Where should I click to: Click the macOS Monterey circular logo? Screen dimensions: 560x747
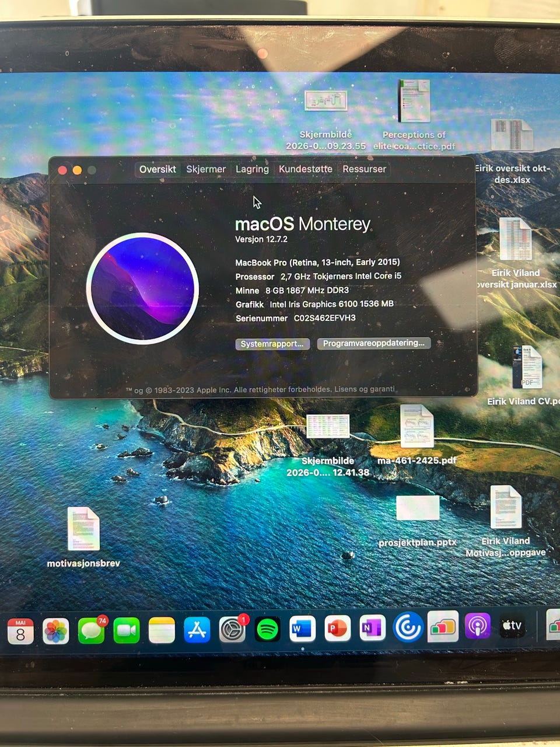tap(143, 288)
